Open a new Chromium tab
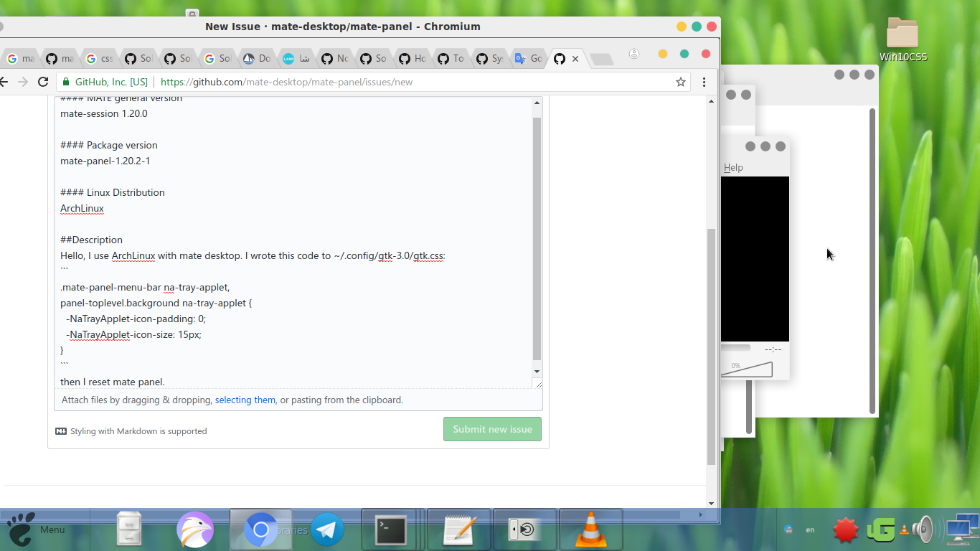980x551 pixels. (x=602, y=59)
